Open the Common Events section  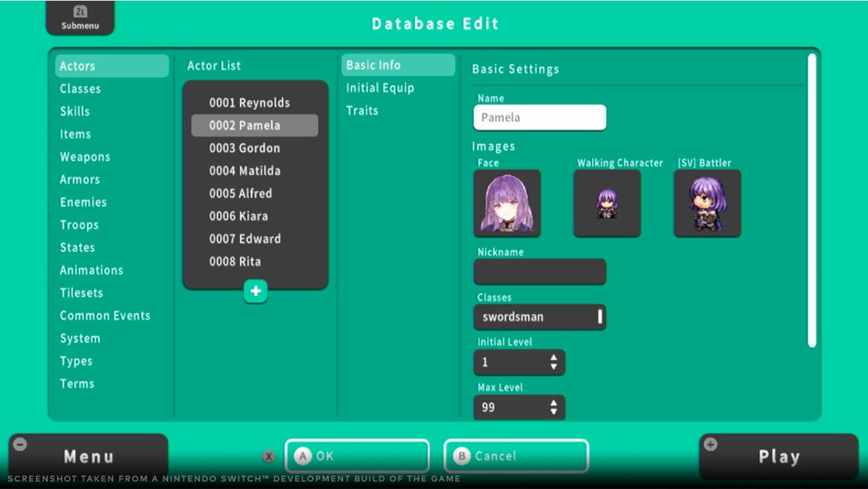click(106, 315)
